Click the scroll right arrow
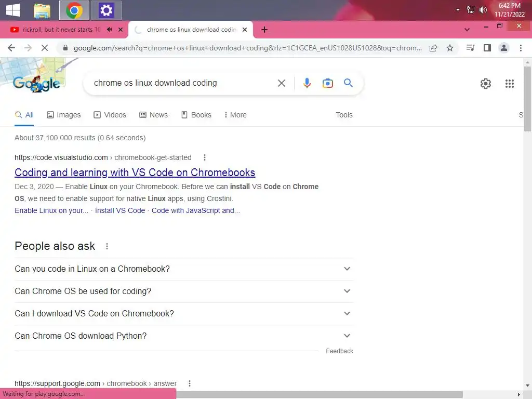Viewport: 532px width, 399px height. point(519,395)
